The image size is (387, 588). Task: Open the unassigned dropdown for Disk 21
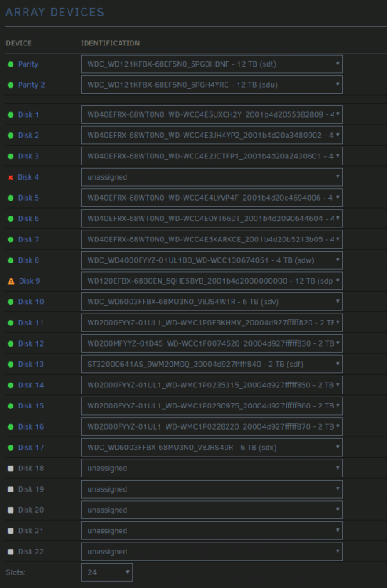[x=212, y=531]
